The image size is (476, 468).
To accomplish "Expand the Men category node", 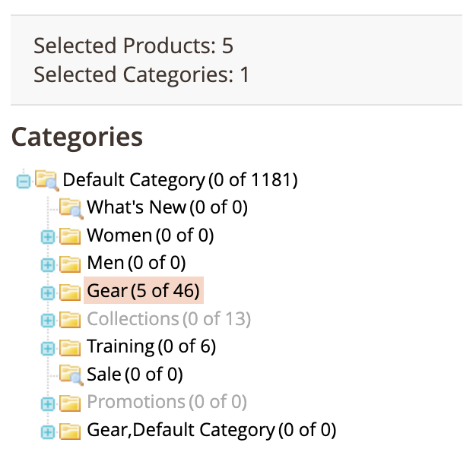I will [x=47, y=264].
